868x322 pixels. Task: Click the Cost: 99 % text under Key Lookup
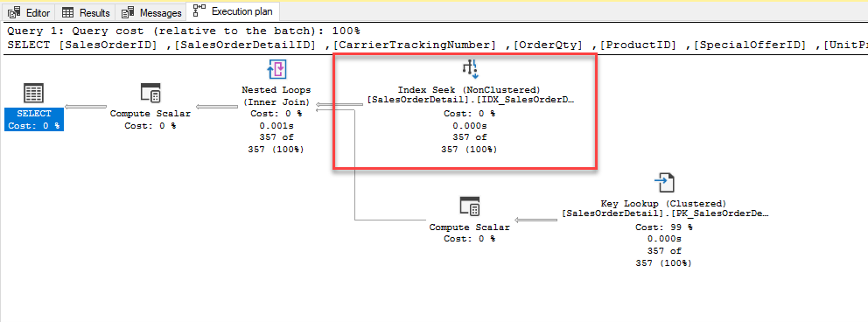point(664,227)
